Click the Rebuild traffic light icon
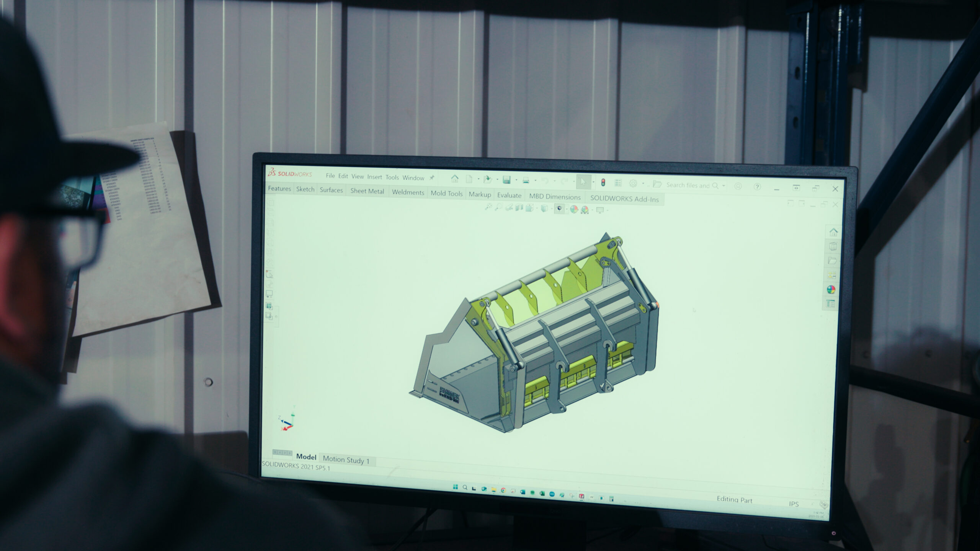The height and width of the screenshot is (551, 980). click(603, 183)
